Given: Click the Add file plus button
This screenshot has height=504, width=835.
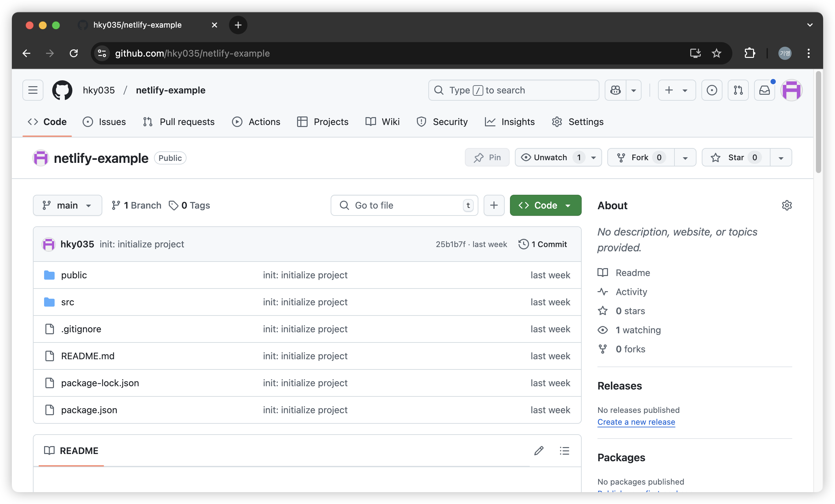Looking at the screenshot, I should (494, 205).
